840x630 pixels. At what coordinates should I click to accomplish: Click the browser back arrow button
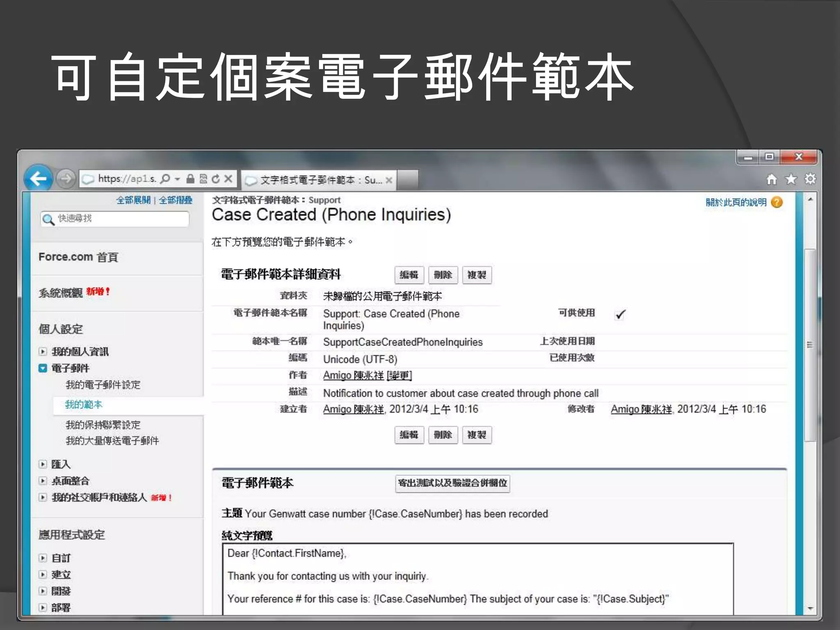coord(38,178)
